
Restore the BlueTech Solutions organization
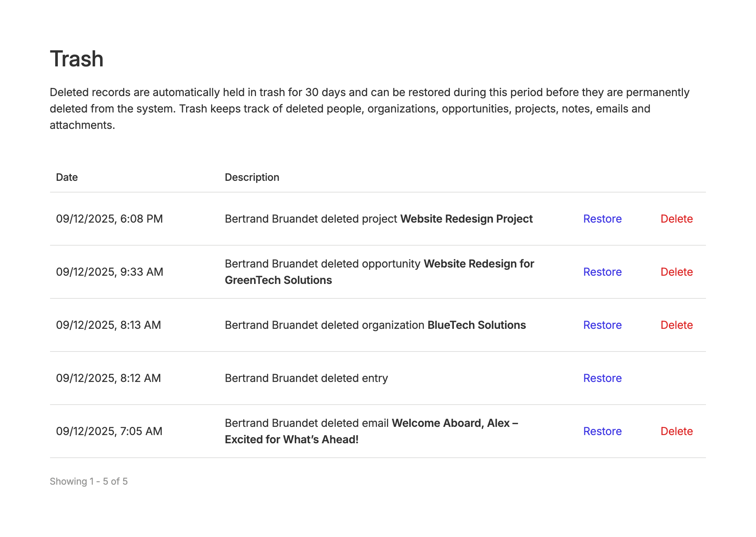(x=602, y=325)
